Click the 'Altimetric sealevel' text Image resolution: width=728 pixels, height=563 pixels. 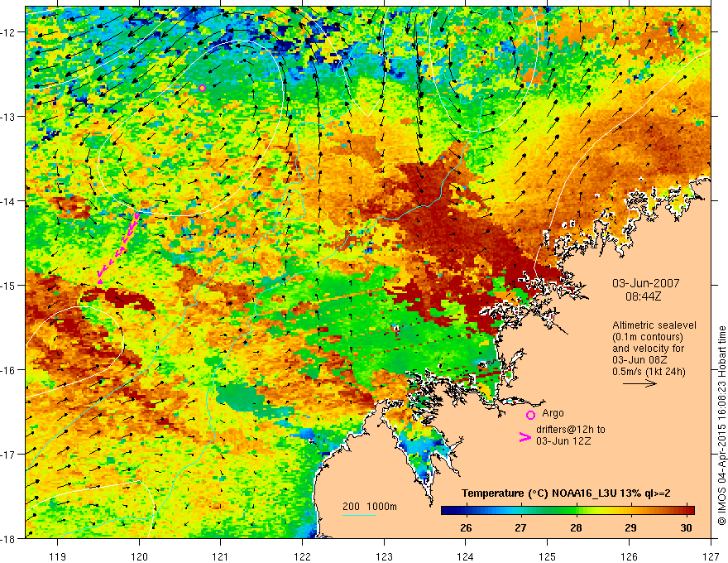pyautogui.click(x=654, y=325)
